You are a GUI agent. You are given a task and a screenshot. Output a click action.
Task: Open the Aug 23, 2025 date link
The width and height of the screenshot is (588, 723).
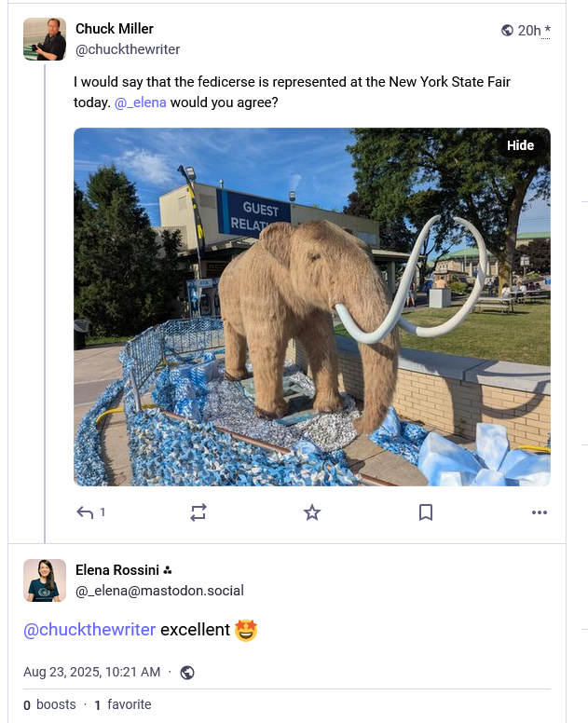pyautogui.click(x=91, y=672)
